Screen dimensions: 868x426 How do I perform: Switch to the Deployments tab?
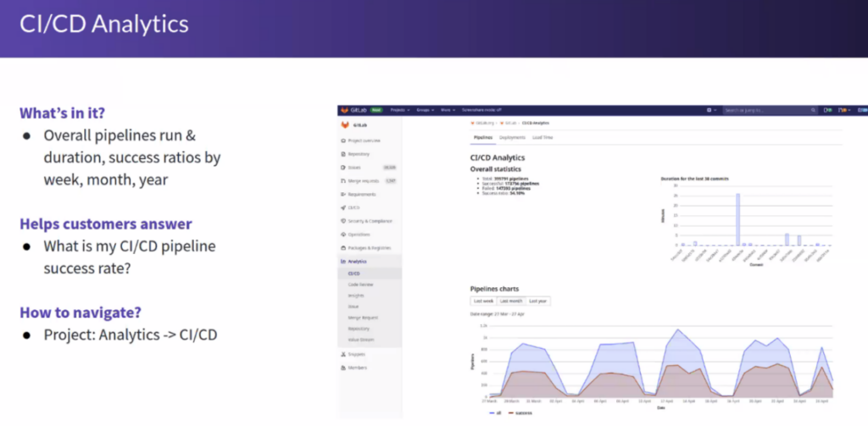[x=511, y=137]
